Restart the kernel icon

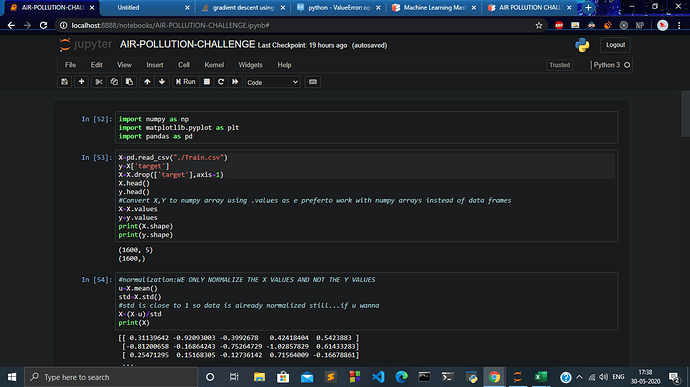[221, 82]
